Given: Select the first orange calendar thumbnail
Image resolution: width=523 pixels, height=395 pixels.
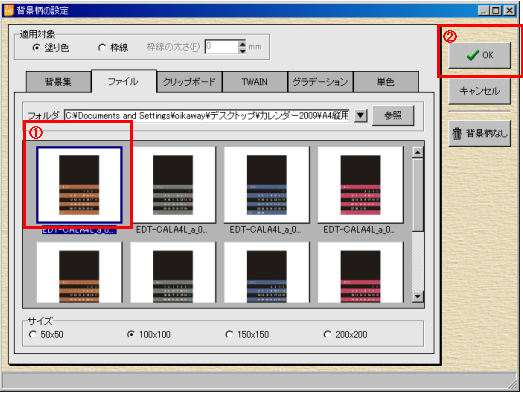Looking at the screenshot, I should 79,185.
